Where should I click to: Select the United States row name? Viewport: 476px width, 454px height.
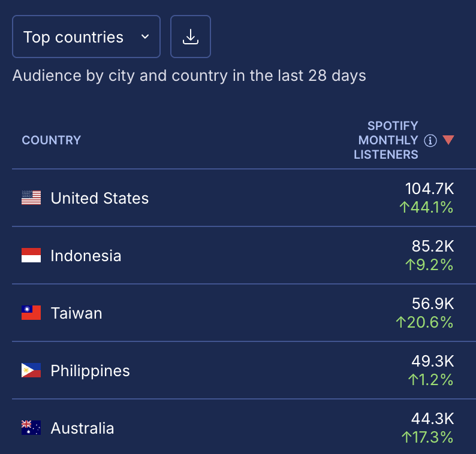click(x=100, y=198)
